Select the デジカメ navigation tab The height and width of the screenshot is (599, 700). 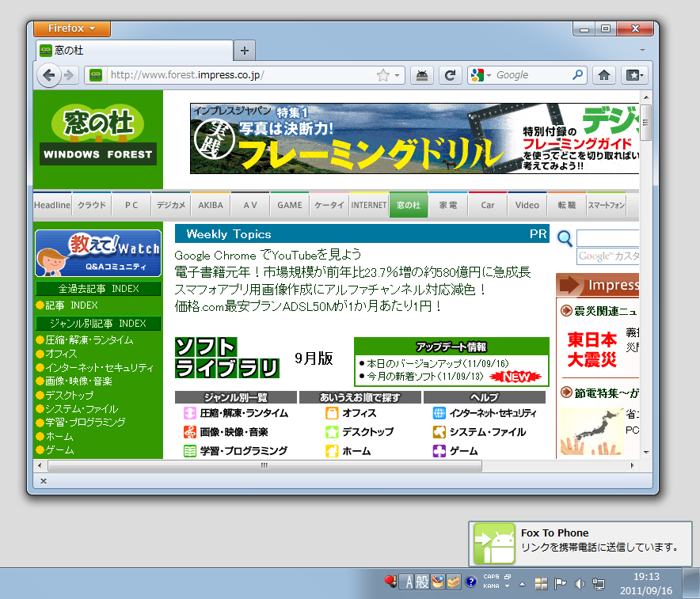click(170, 204)
